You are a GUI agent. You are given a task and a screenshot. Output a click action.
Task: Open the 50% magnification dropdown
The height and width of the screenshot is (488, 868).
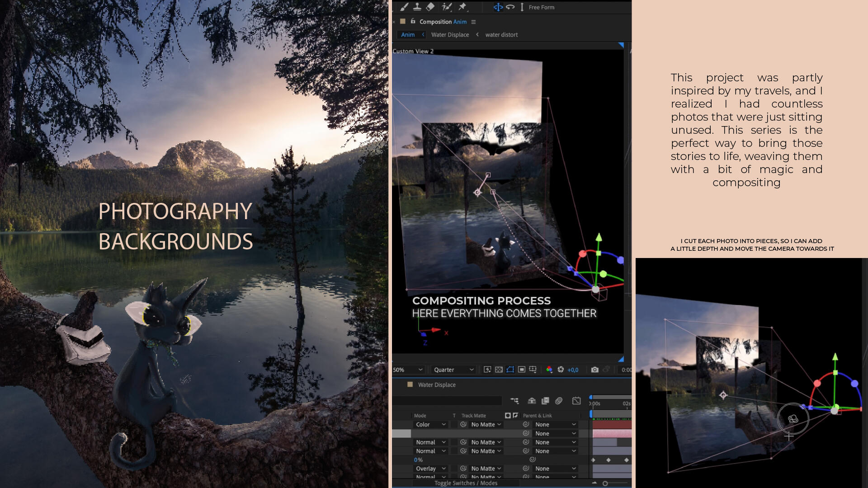click(x=408, y=370)
